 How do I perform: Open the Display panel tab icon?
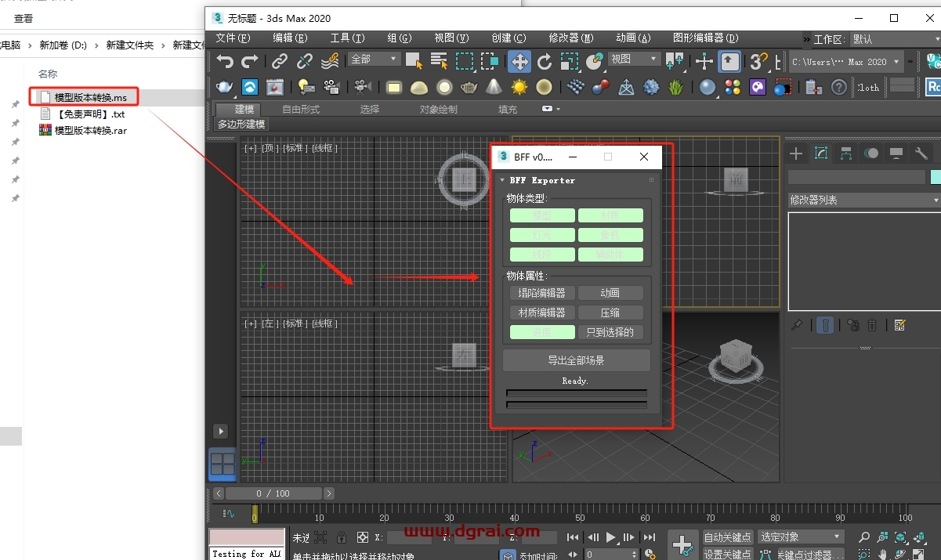(896, 154)
